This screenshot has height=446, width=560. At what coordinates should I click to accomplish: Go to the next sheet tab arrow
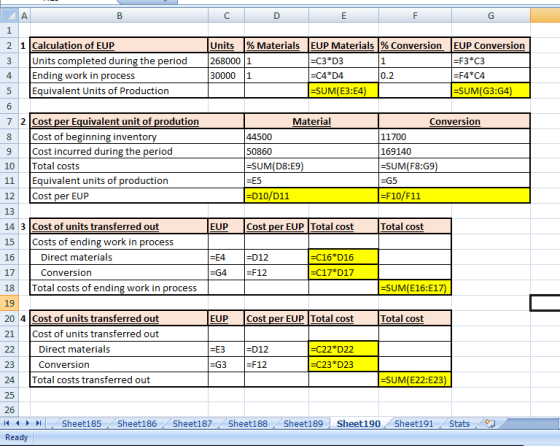click(x=28, y=423)
